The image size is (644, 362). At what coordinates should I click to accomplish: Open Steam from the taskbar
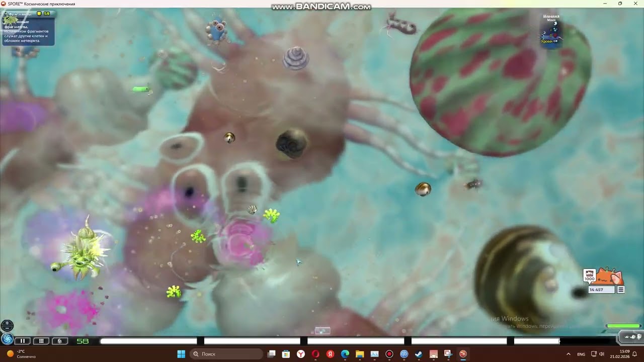419,354
